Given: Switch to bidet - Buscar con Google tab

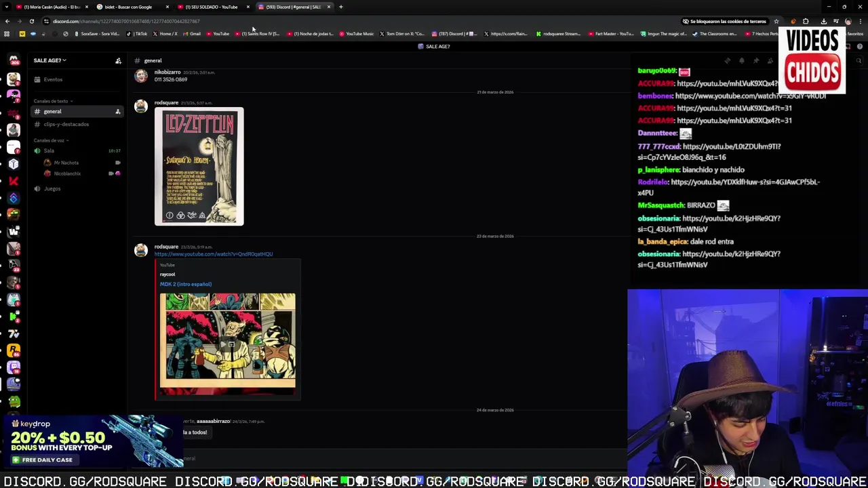Looking at the screenshot, I should [133, 7].
